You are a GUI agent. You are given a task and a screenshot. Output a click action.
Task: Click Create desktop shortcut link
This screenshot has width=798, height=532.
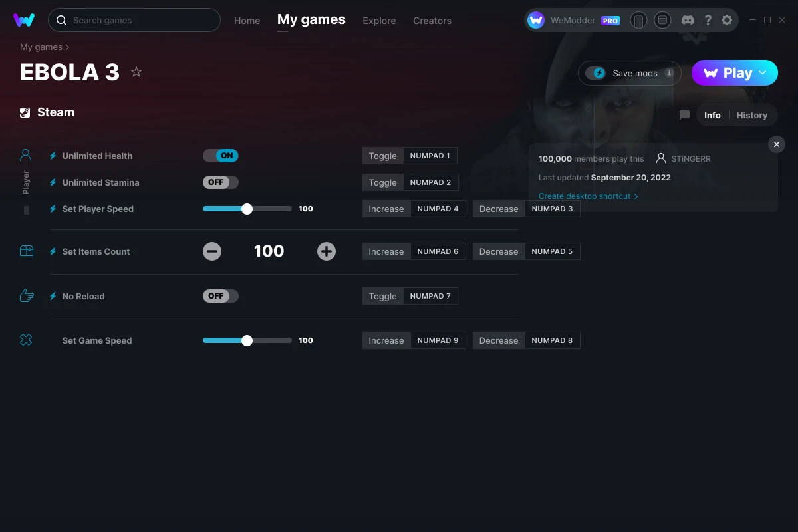pyautogui.click(x=588, y=196)
